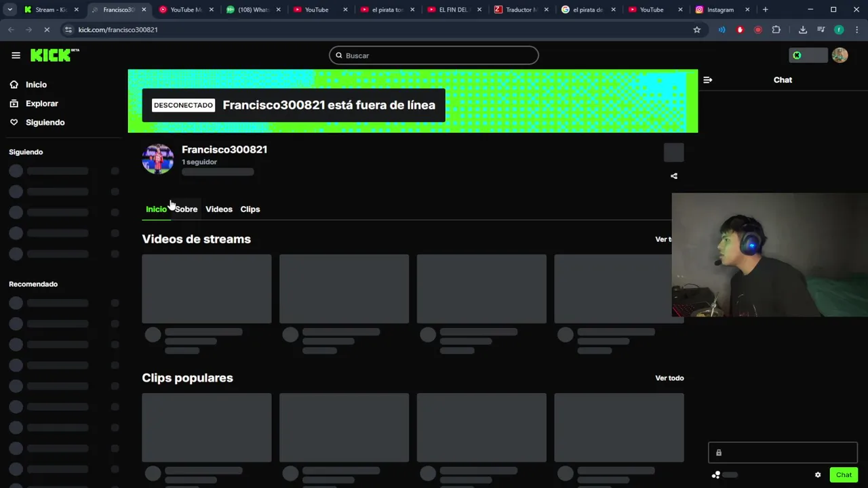868x488 pixels.
Task: Switch to the Clips tab
Action: tap(250, 209)
